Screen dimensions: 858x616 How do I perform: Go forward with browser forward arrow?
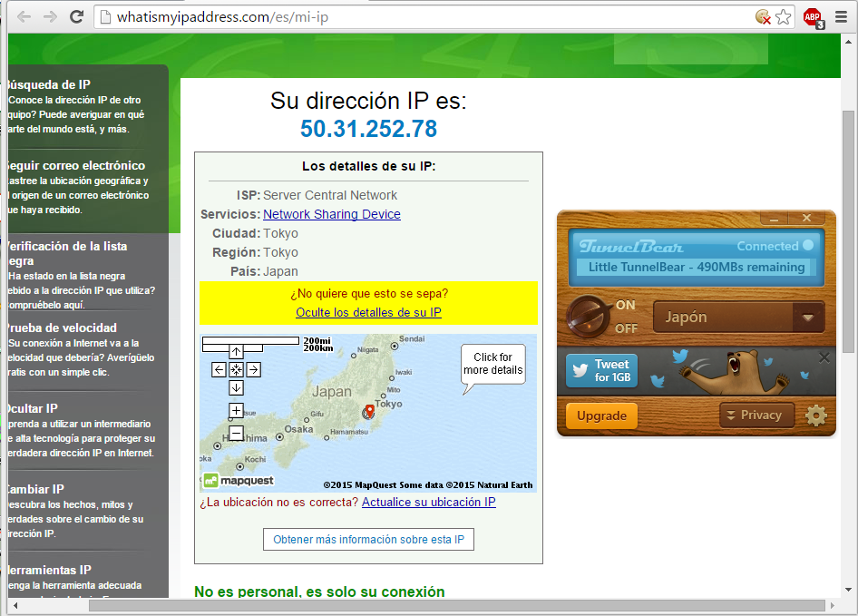pyautogui.click(x=51, y=17)
